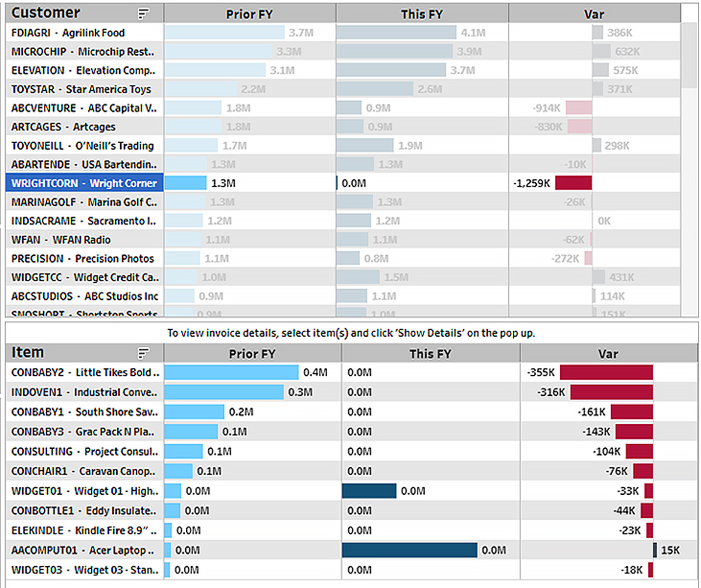
Task: Select ABCVENTURE - ABC Capital V.. customer
Action: [x=85, y=108]
